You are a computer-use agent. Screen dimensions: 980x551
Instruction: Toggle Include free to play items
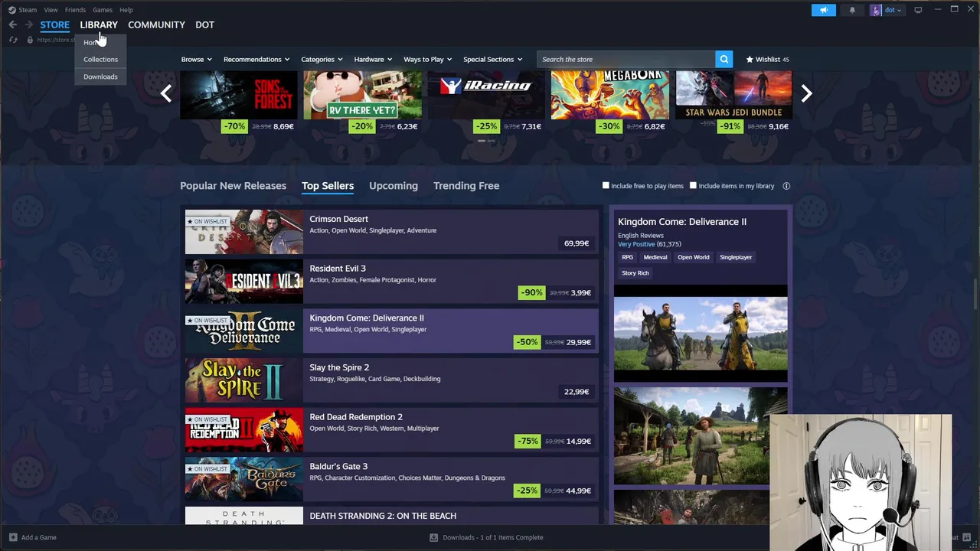(x=606, y=185)
